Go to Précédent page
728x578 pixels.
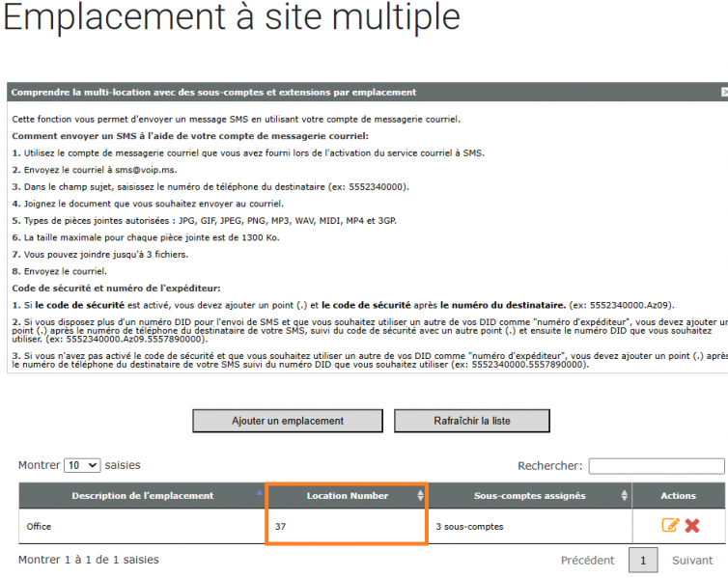click(587, 561)
